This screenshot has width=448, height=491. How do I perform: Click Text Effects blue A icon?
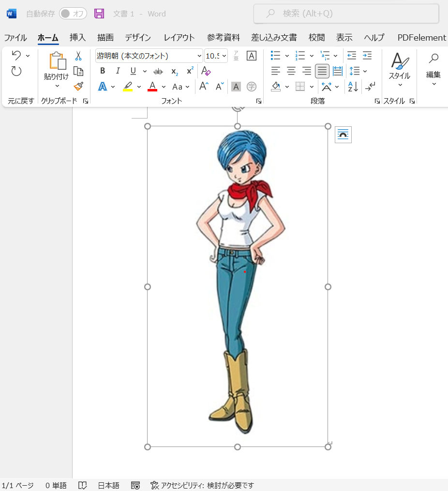point(103,87)
